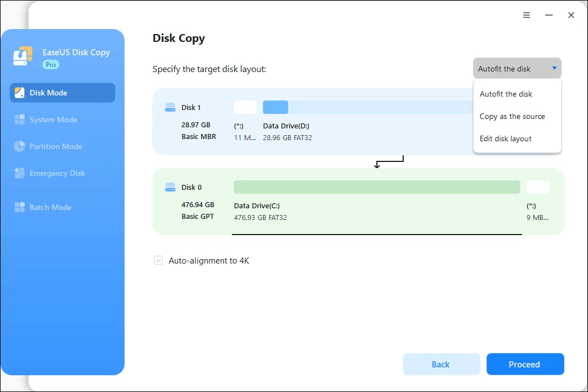
Task: Click the 11 M... partition size text
Action: click(x=245, y=138)
